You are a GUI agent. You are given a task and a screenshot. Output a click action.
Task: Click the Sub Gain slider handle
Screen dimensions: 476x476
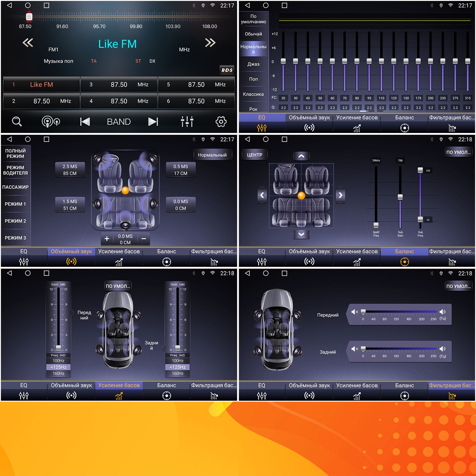[400, 197]
